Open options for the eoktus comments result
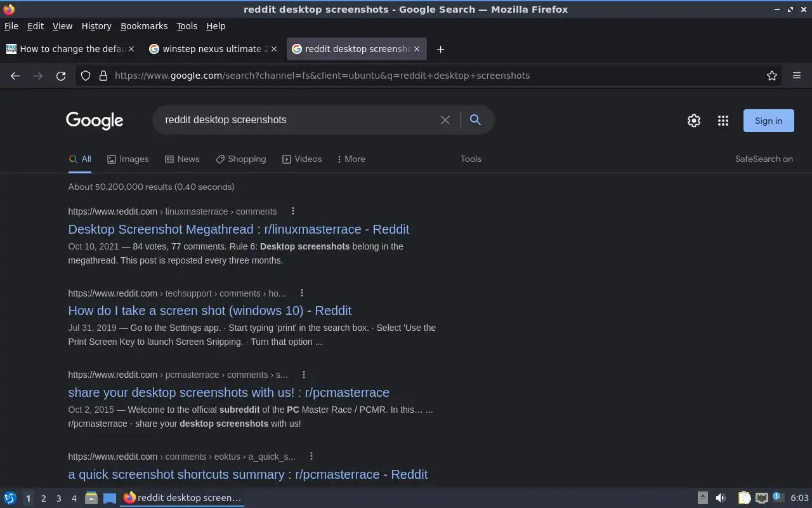This screenshot has height=508, width=812. pyautogui.click(x=311, y=456)
